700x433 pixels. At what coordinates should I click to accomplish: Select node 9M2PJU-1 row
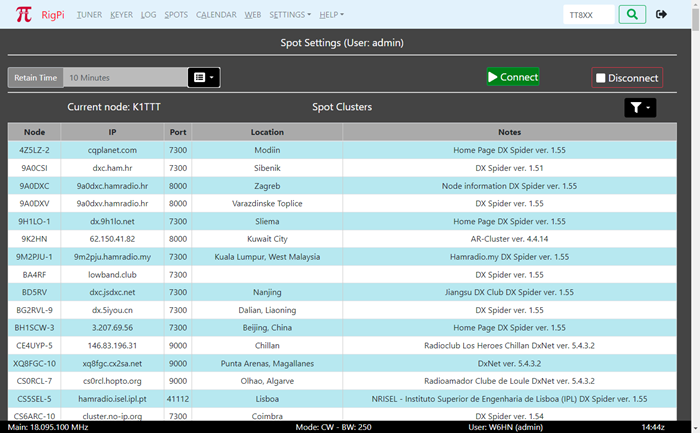click(x=342, y=257)
